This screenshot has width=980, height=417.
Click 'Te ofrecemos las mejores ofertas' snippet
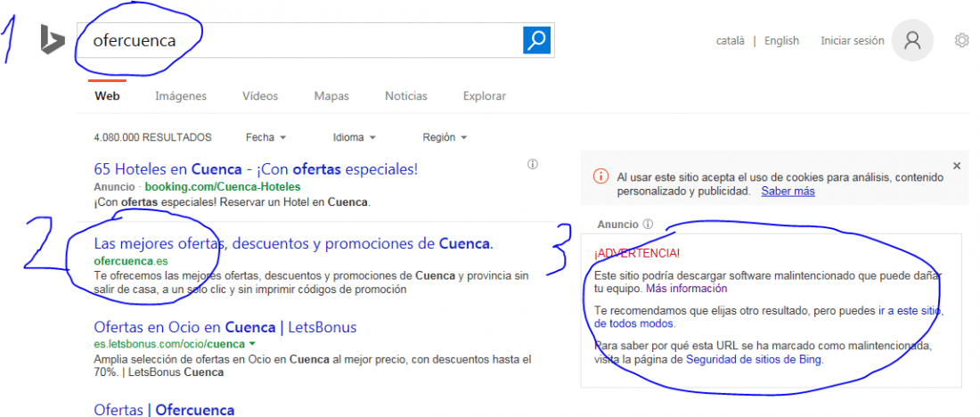click(x=311, y=282)
